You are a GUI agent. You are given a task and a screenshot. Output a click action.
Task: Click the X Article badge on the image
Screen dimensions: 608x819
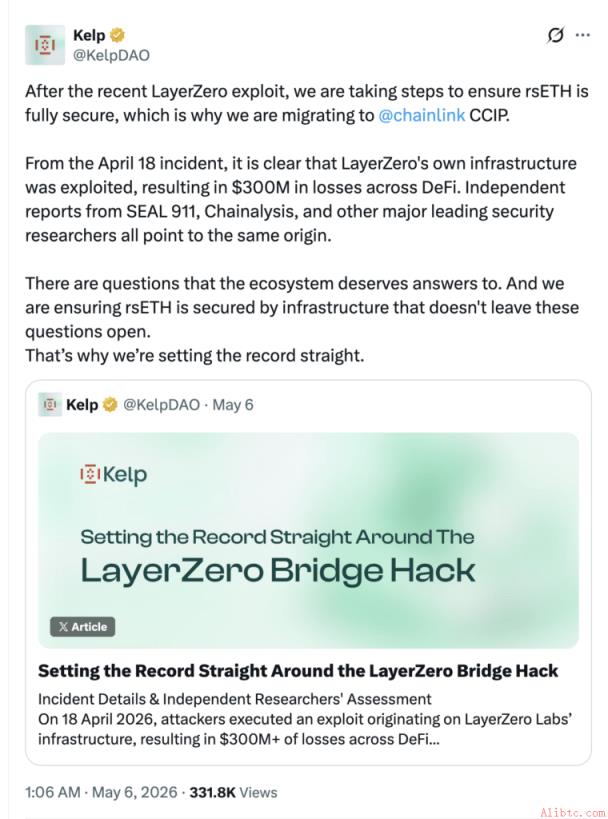(x=83, y=627)
